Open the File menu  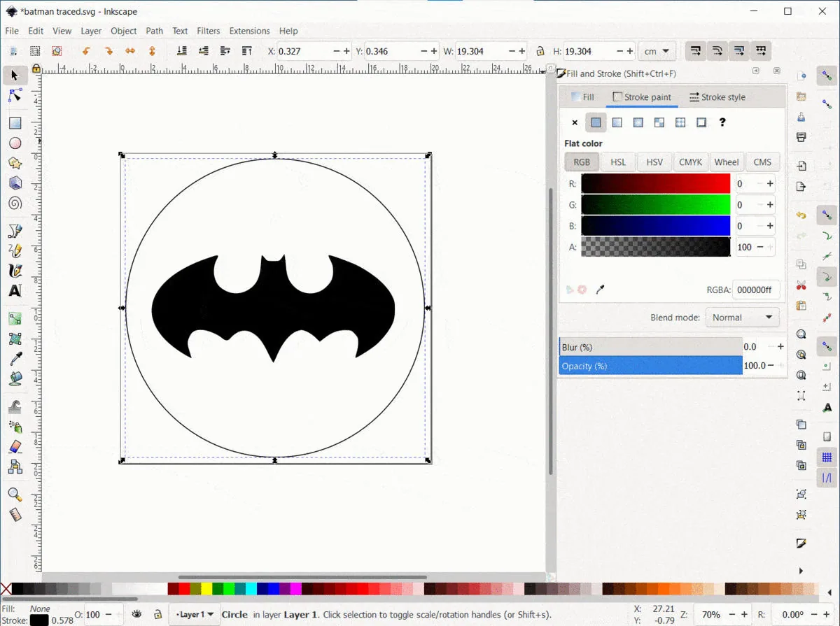12,31
